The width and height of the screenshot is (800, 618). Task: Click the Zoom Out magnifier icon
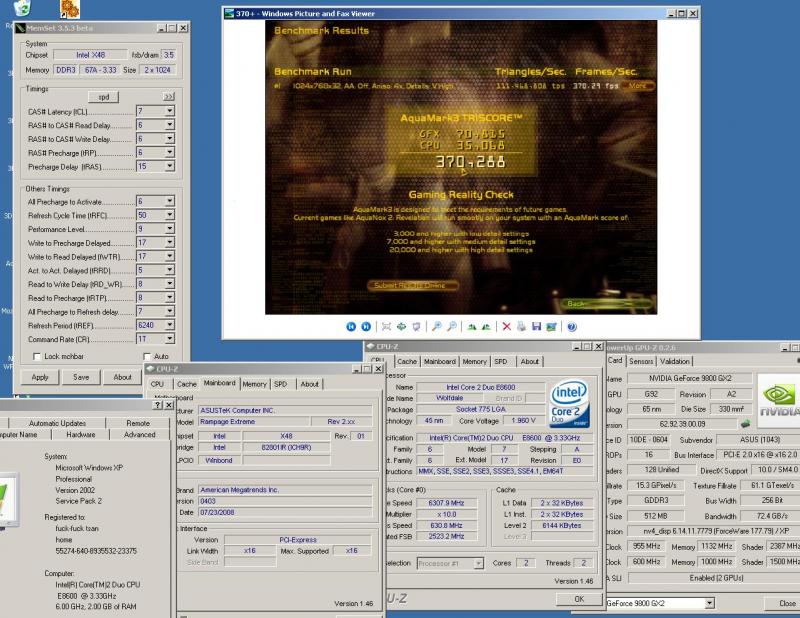452,327
